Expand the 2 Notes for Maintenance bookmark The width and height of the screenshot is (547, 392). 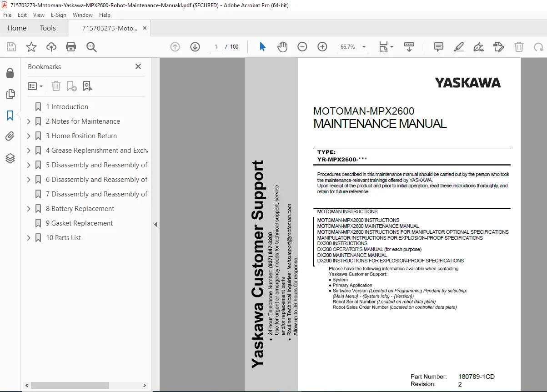tap(29, 121)
